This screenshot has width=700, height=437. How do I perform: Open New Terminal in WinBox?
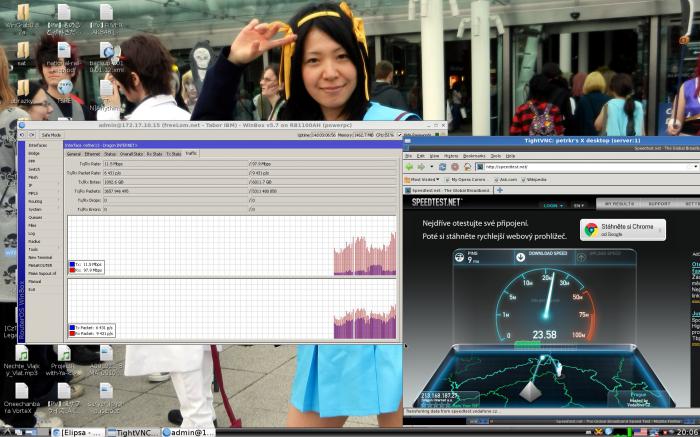point(40,258)
